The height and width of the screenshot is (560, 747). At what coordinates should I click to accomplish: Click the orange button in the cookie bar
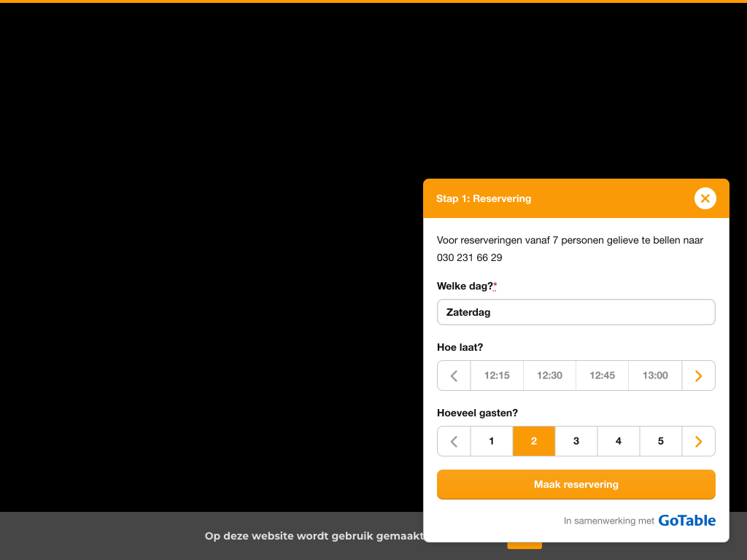[x=525, y=545]
